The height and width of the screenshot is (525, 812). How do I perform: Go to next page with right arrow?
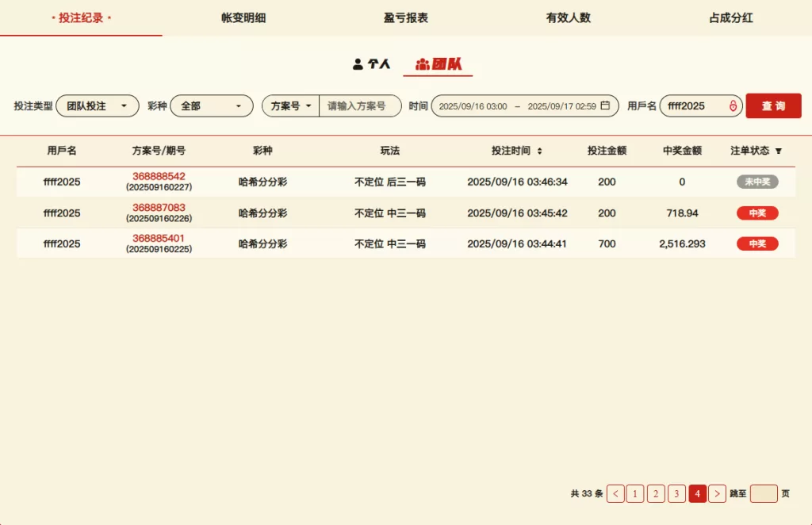pos(717,494)
